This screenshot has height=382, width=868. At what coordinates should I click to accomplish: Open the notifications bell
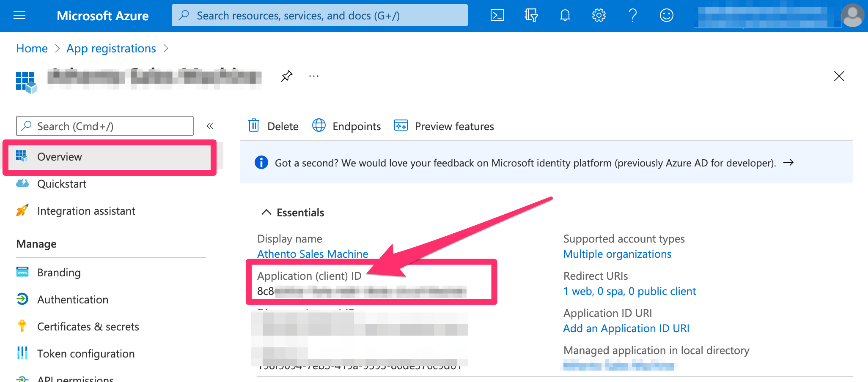click(565, 16)
